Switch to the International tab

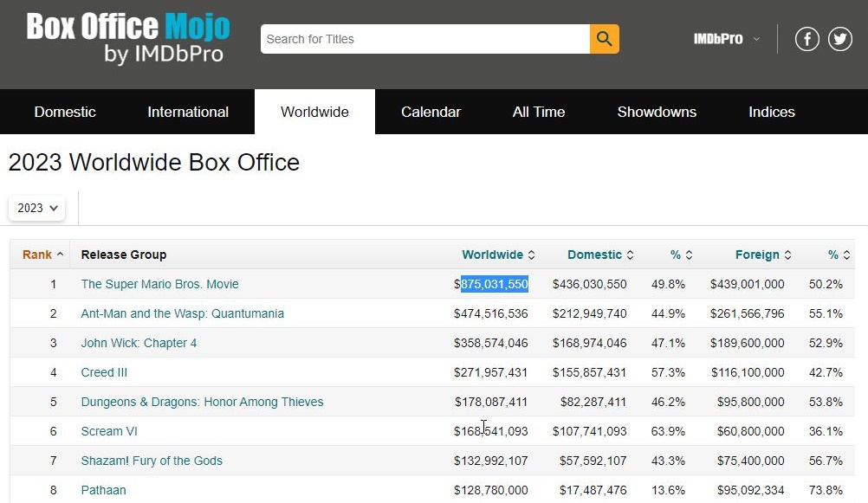click(x=188, y=112)
